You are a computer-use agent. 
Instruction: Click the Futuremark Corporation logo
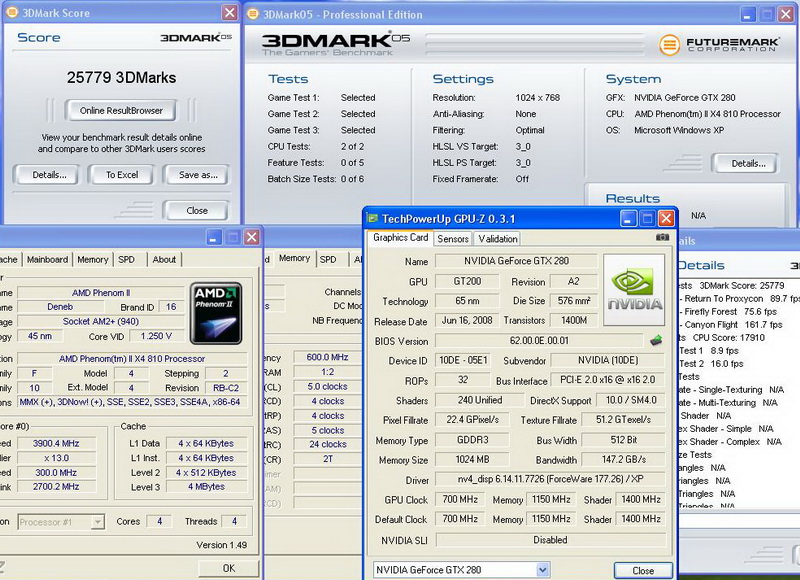coord(719,45)
